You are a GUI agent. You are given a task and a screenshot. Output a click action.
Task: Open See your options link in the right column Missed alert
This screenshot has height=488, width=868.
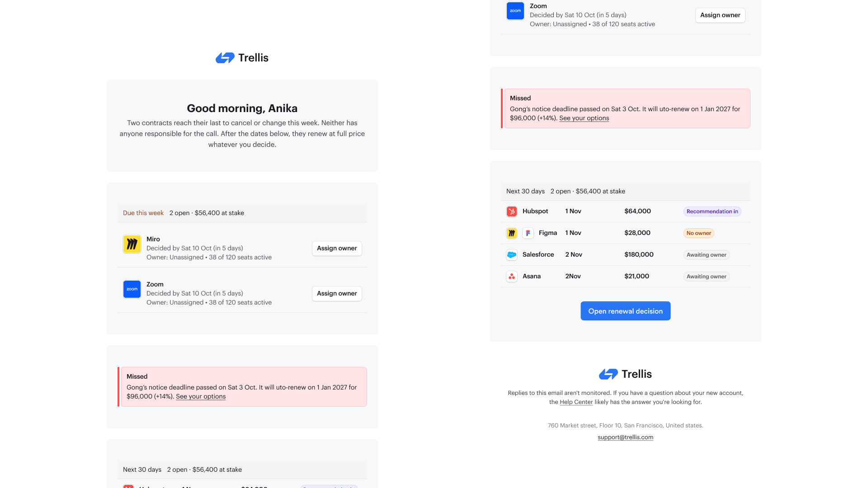(x=584, y=118)
